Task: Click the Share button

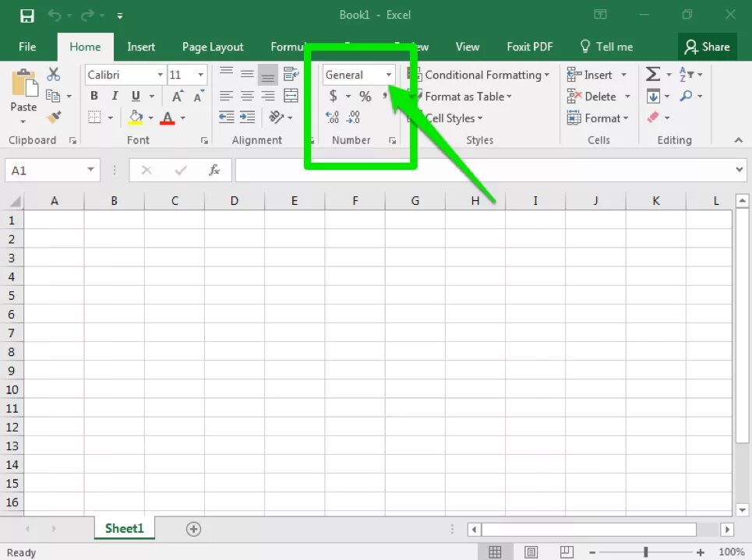Action: click(708, 47)
